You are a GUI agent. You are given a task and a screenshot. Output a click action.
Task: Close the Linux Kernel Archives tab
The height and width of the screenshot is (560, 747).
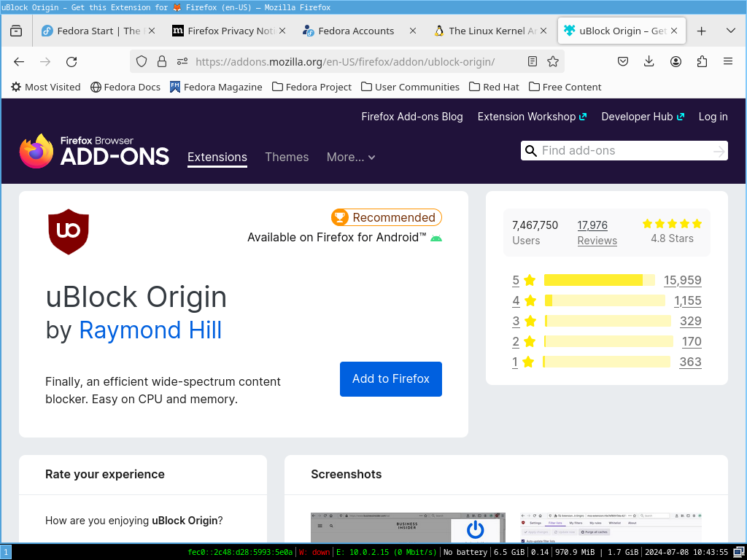tap(543, 31)
